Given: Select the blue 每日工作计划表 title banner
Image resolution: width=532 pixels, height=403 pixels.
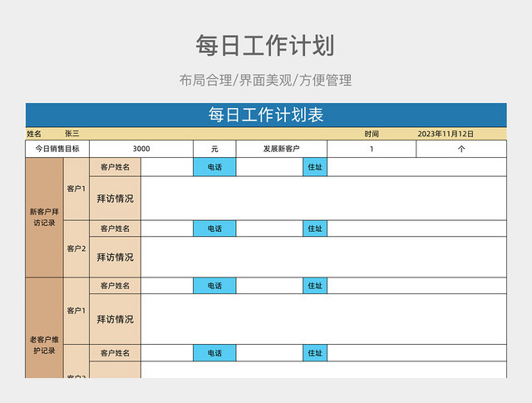Looking at the screenshot, I should pyautogui.click(x=266, y=115).
